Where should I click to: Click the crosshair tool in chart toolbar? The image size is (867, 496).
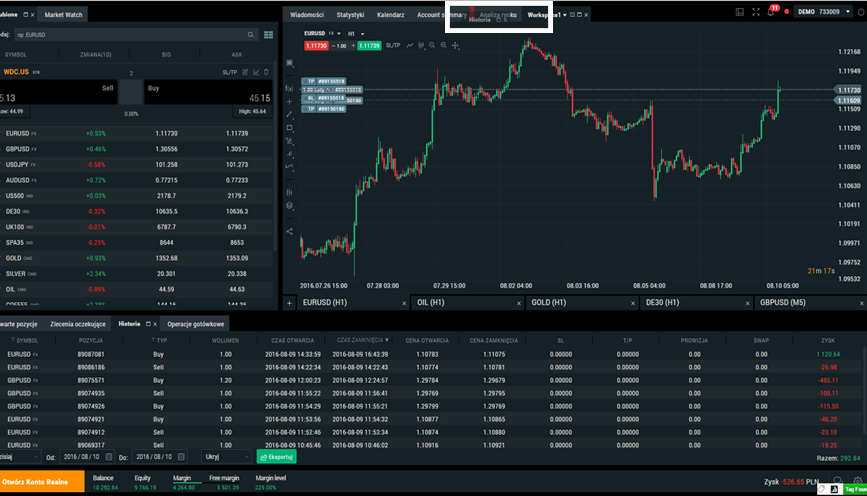456,46
